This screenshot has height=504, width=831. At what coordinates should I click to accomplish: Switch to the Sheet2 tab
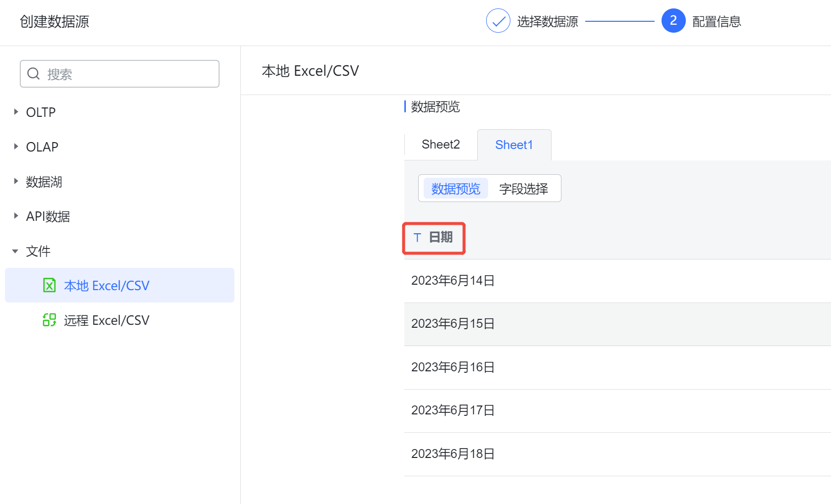[x=441, y=145]
